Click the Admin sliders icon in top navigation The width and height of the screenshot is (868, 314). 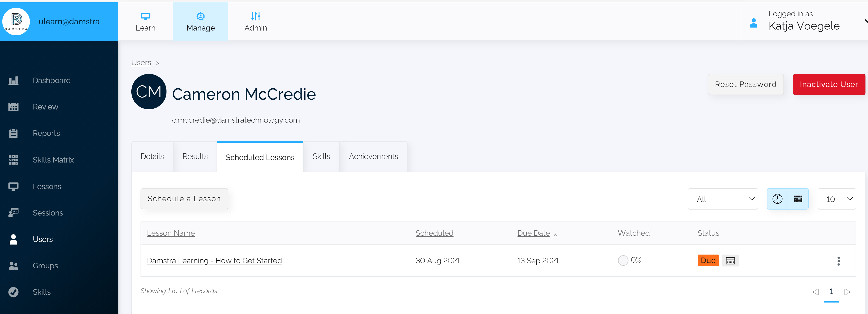pyautogui.click(x=256, y=16)
